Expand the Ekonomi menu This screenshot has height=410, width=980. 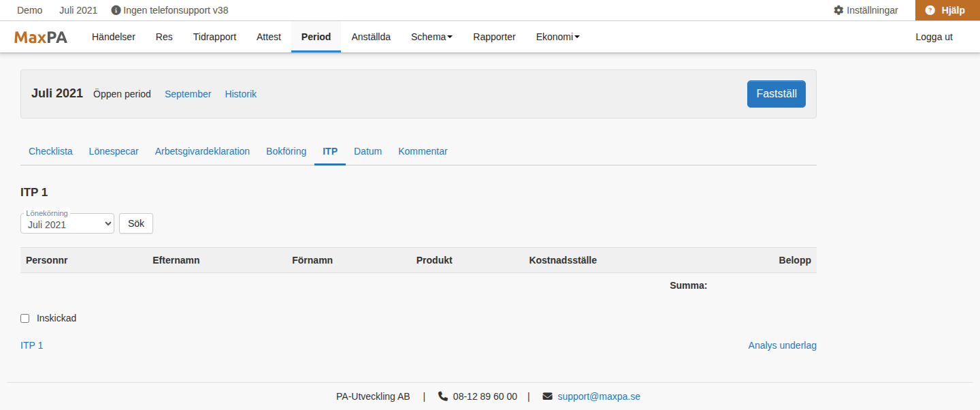pyautogui.click(x=558, y=37)
